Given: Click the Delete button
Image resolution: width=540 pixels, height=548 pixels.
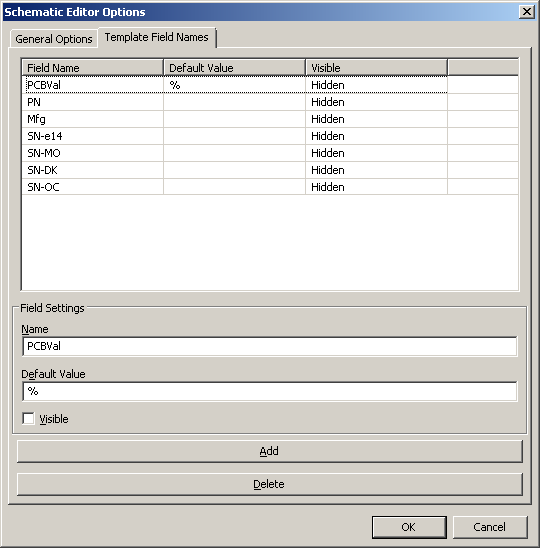Looking at the screenshot, I should click(x=269, y=484).
